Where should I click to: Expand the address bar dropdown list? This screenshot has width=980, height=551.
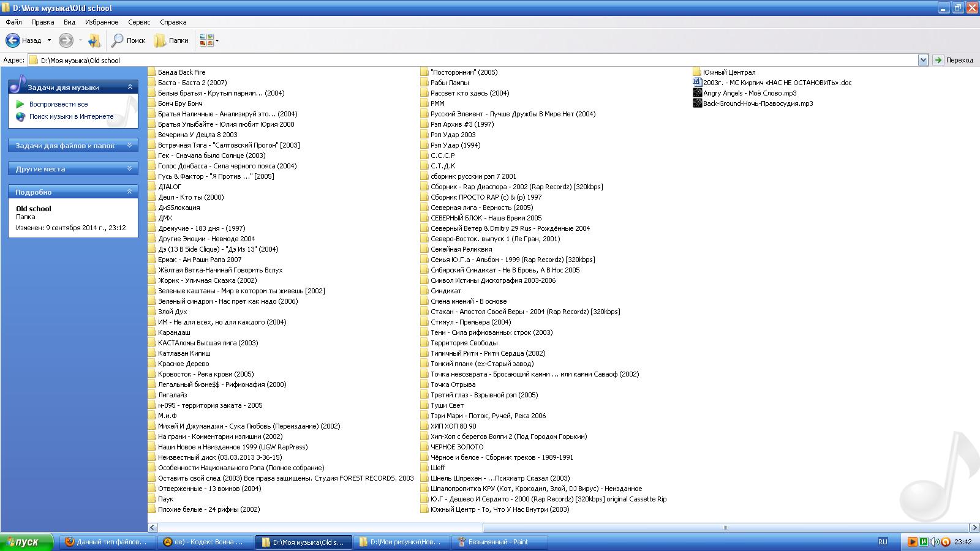click(923, 60)
